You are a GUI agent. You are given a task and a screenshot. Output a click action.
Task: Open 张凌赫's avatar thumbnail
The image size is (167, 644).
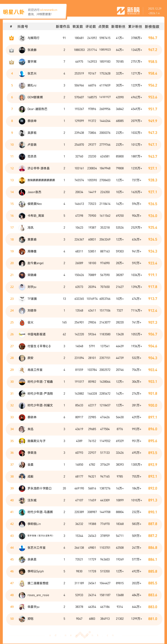(x=22, y=50)
